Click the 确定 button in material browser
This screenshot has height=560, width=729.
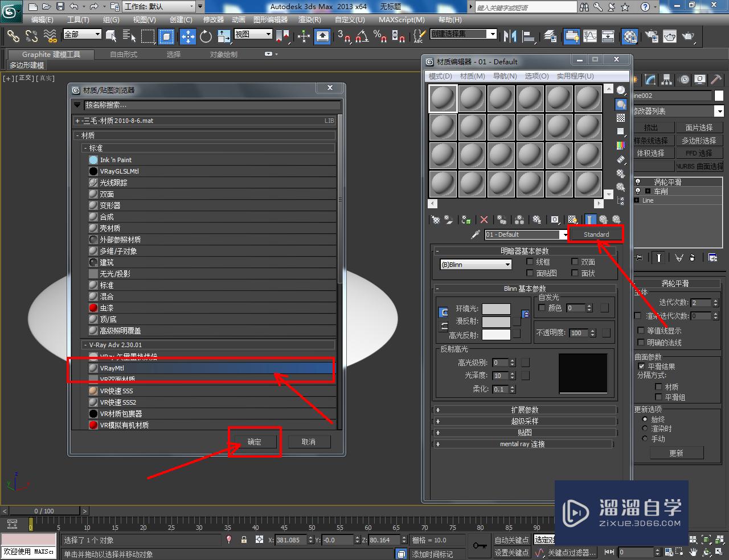point(255,442)
